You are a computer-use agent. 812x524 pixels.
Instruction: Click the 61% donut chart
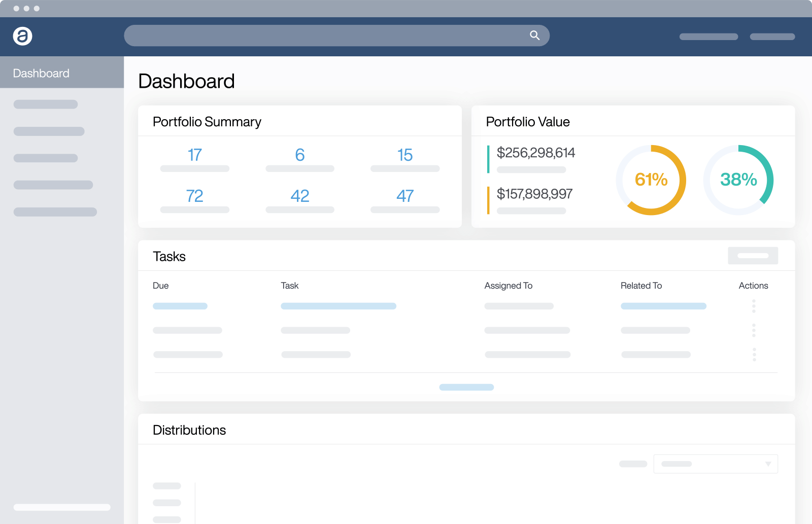(651, 180)
